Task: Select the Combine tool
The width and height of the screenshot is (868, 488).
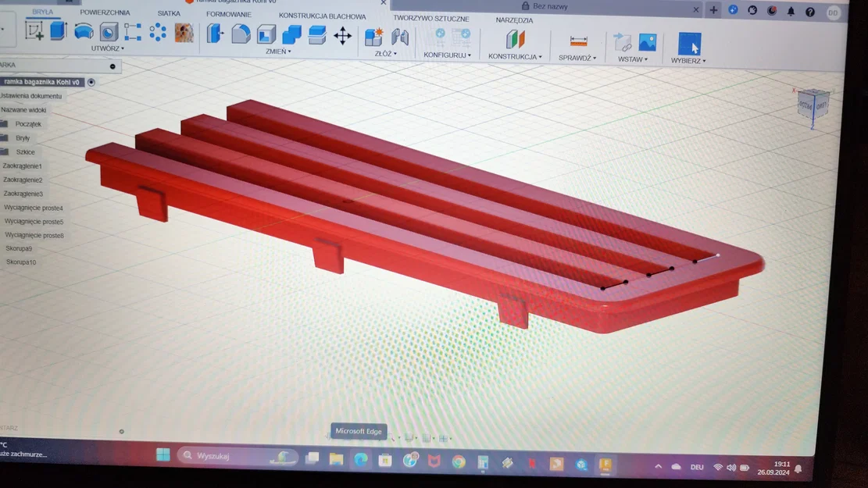Action: [291, 35]
